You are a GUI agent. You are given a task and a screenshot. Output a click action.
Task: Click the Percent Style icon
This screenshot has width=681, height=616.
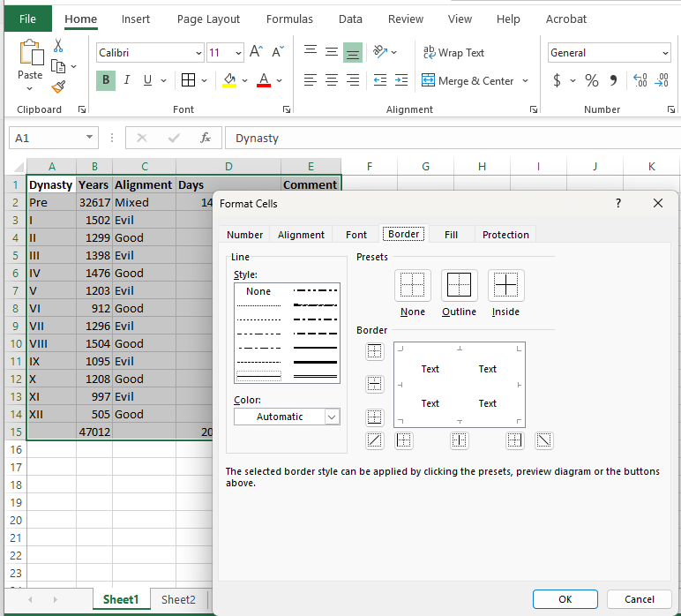click(x=591, y=80)
